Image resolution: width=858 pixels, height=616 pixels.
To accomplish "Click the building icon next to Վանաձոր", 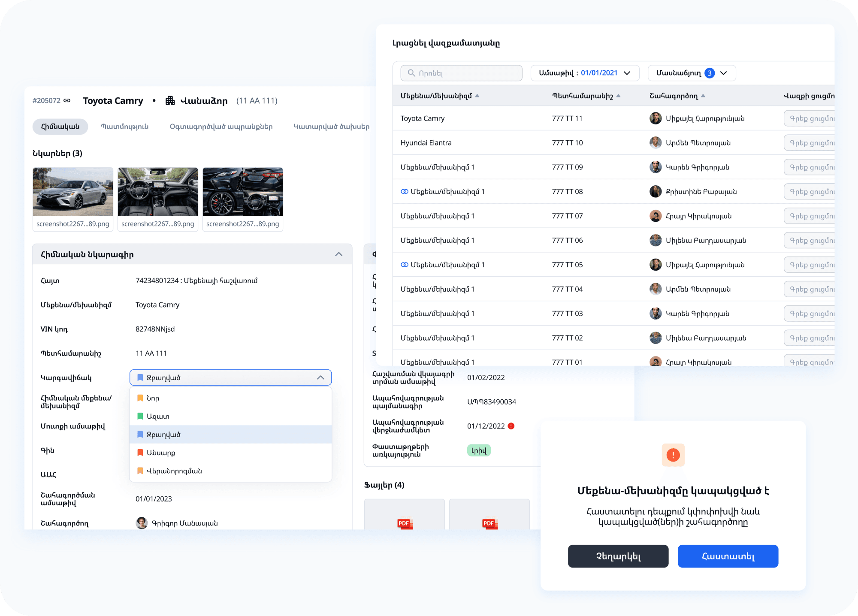I will click(x=170, y=100).
